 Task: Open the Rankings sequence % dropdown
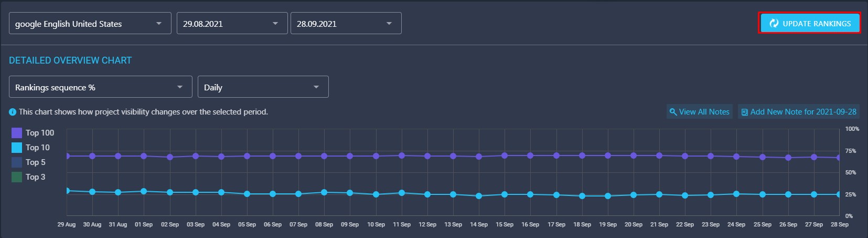click(x=100, y=87)
